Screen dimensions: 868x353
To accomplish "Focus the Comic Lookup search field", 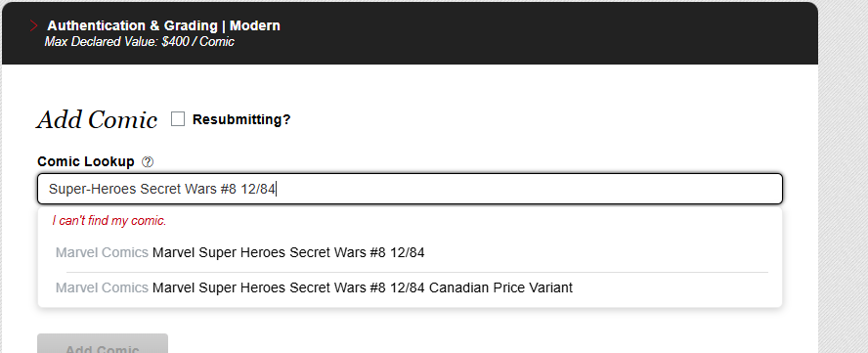I will point(410,189).
